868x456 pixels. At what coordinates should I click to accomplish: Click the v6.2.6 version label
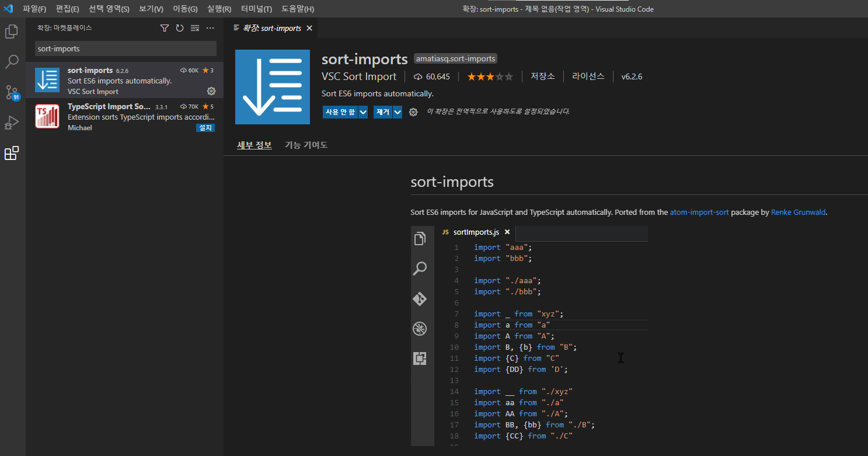point(632,76)
